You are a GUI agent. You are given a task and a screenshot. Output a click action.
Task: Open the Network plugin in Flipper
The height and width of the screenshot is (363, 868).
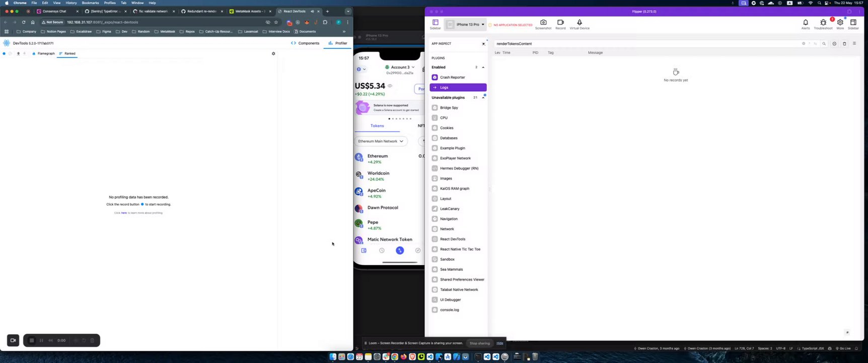458,229
